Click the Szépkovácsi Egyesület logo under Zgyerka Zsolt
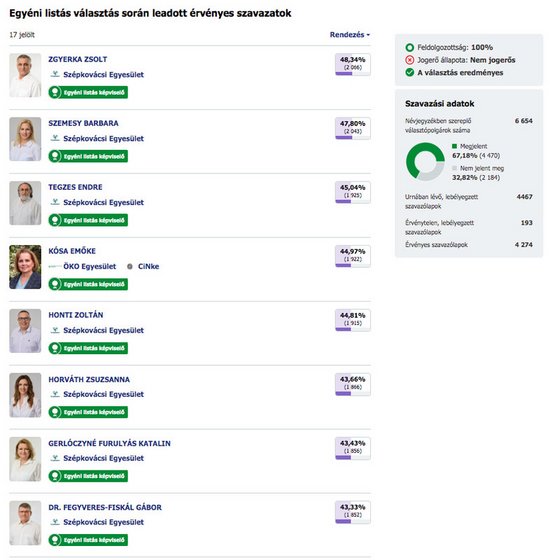Image resolution: width=550 pixels, height=560 pixels. point(55,74)
